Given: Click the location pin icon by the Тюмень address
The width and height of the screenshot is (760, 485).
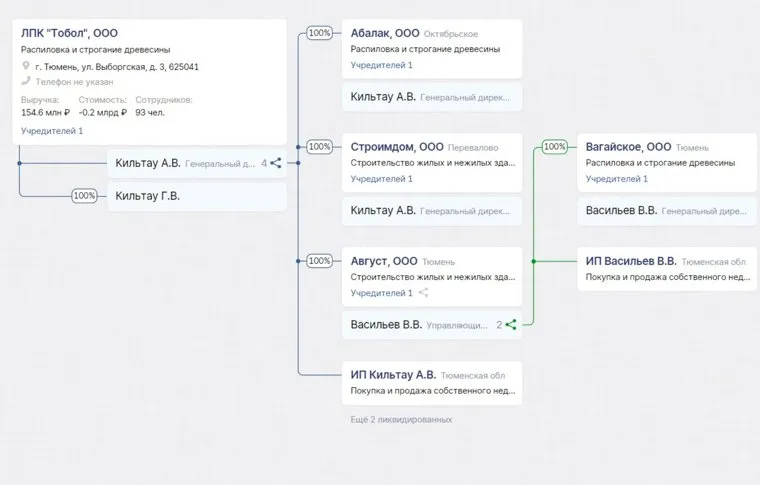Looking at the screenshot, I should (x=26, y=67).
